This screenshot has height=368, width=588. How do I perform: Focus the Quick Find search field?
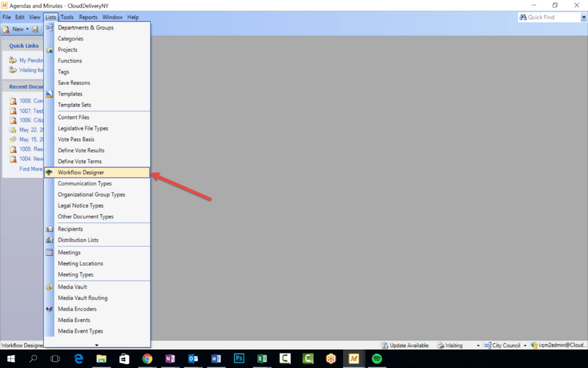[550, 17]
